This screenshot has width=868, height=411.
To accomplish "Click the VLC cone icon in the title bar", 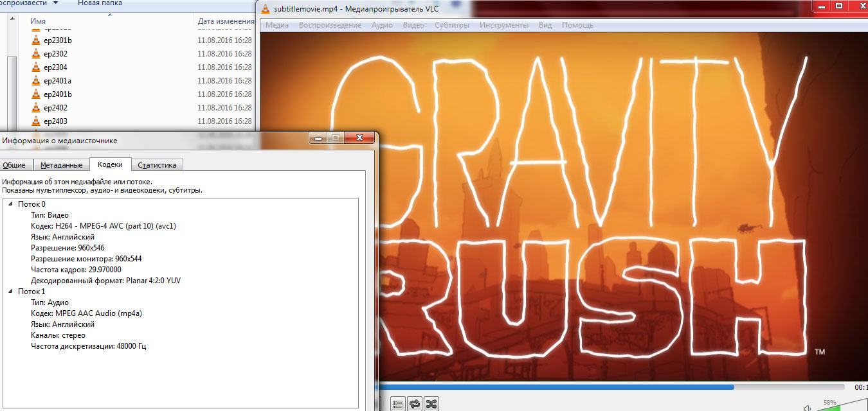I will point(266,8).
